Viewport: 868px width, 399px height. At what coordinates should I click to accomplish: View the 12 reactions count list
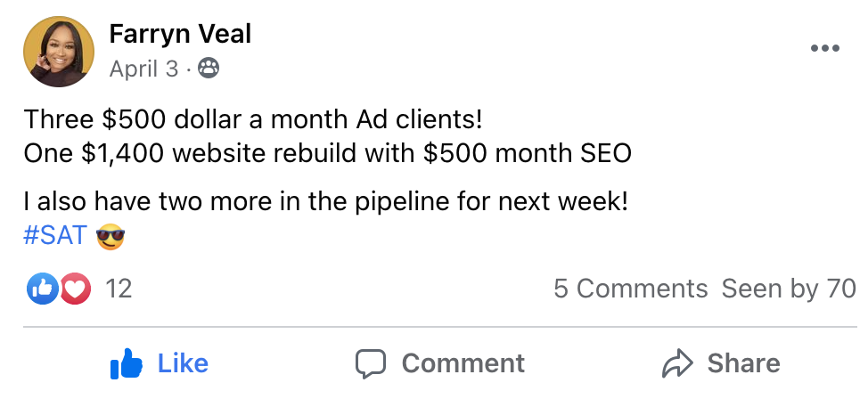(x=119, y=289)
